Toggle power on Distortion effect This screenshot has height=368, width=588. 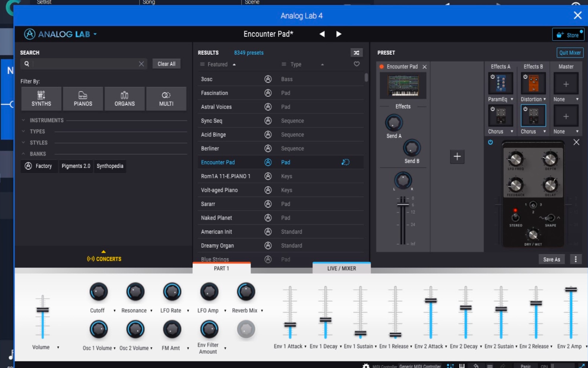pyautogui.click(x=525, y=77)
